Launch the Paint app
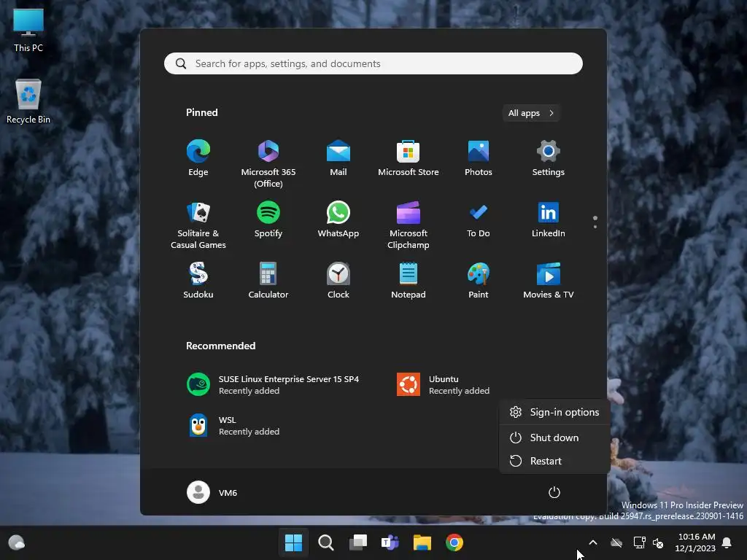Screen dimensions: 747x560 click(479, 281)
